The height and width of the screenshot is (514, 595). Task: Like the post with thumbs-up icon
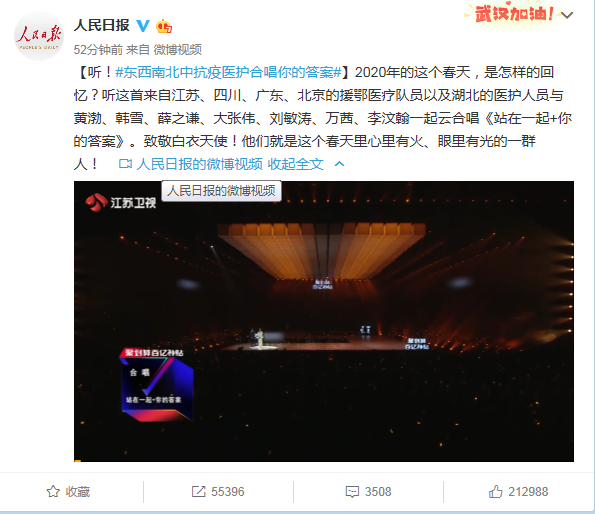coord(496,492)
